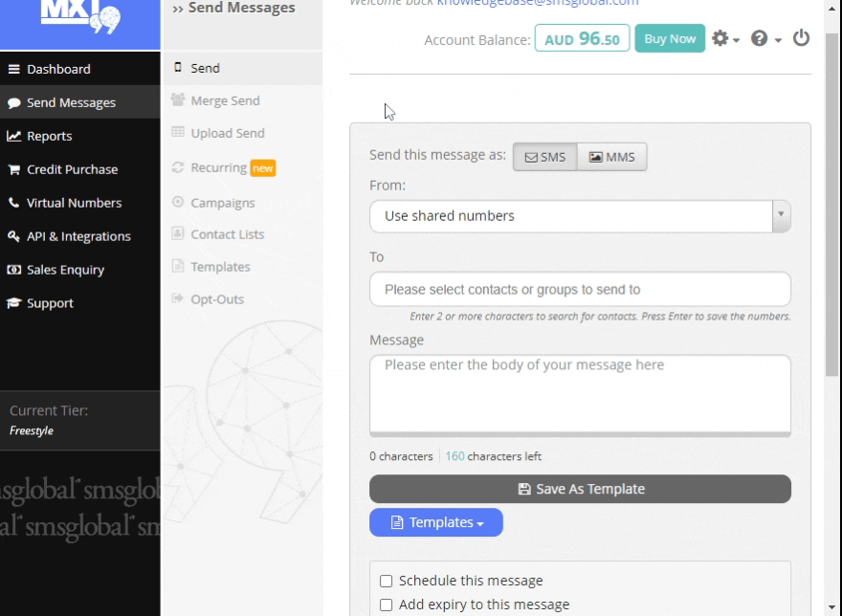The width and height of the screenshot is (842, 616).
Task: Click the Dashboard menu icon
Action: pyautogui.click(x=14, y=69)
